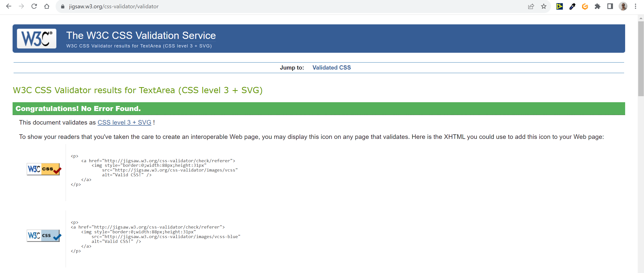Click the blue W3C CSS badge
This screenshot has width=644, height=273.
(44, 236)
